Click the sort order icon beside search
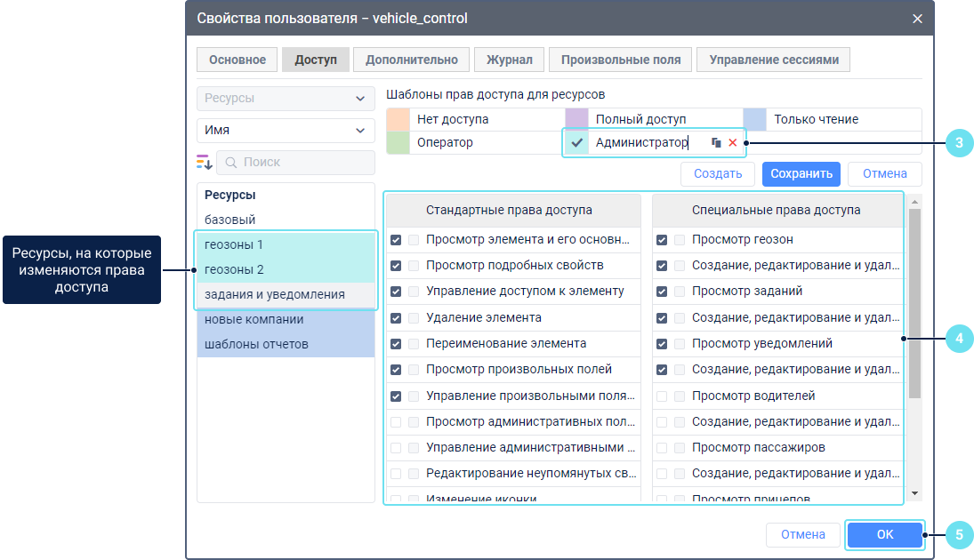974x560 pixels. tap(205, 162)
